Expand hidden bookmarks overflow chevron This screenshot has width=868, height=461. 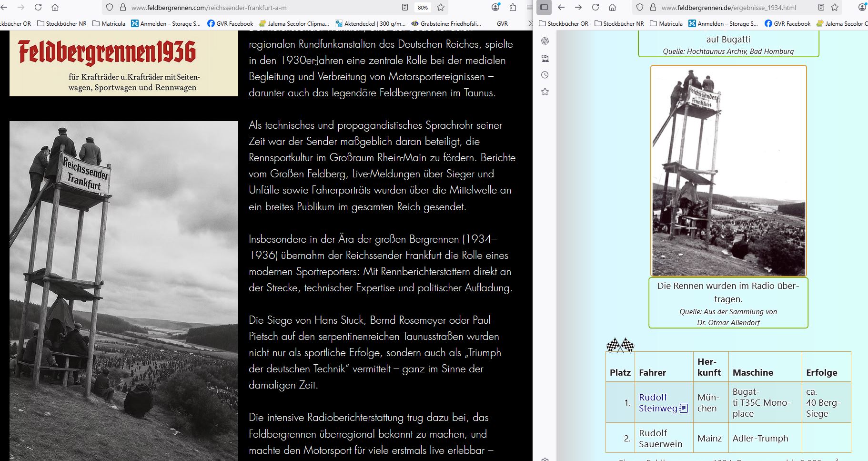pos(530,23)
